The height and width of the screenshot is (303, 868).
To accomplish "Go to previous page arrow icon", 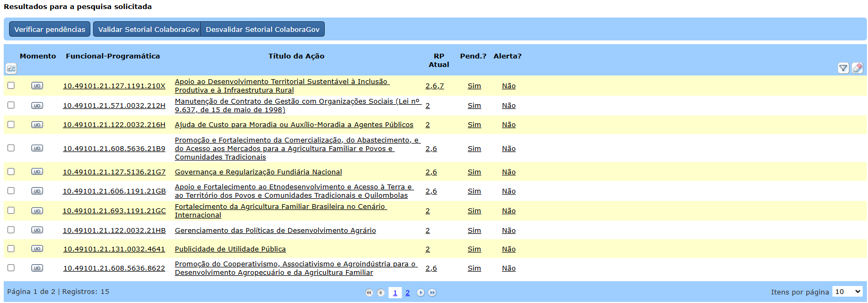I will tap(381, 292).
